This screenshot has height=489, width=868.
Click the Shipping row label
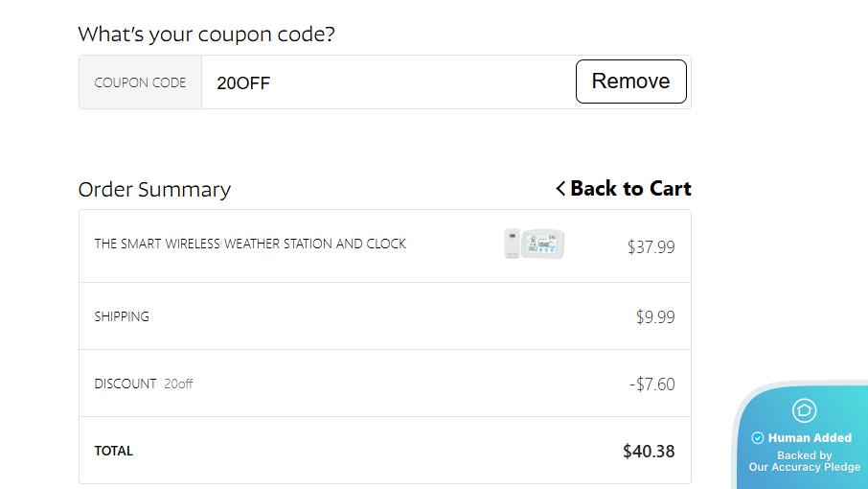pos(122,316)
